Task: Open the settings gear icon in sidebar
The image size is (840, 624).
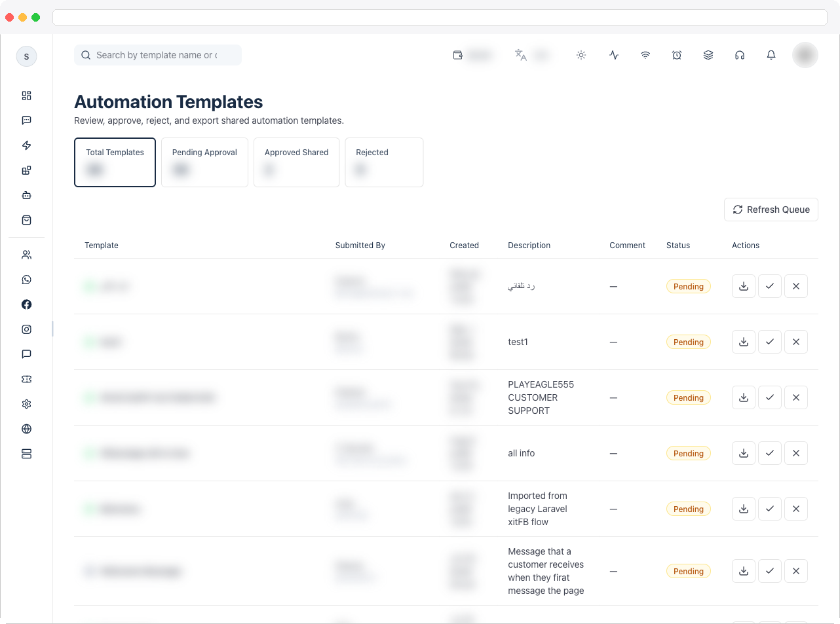Action: point(26,404)
